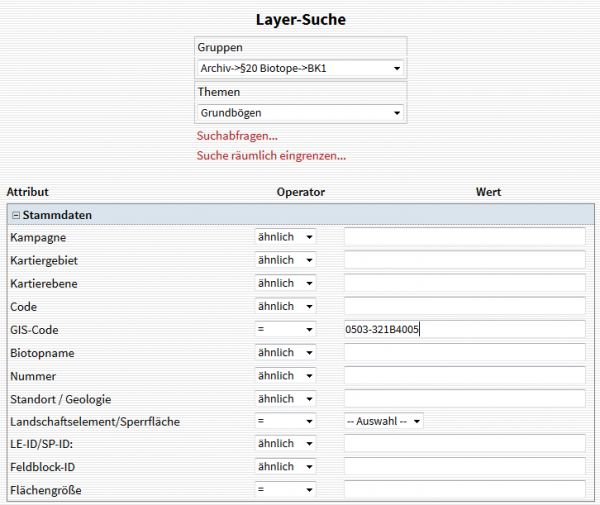Screen dimensions: 600x505
Task: Open operator dropdown for Flächengröße
Action: pos(285,490)
